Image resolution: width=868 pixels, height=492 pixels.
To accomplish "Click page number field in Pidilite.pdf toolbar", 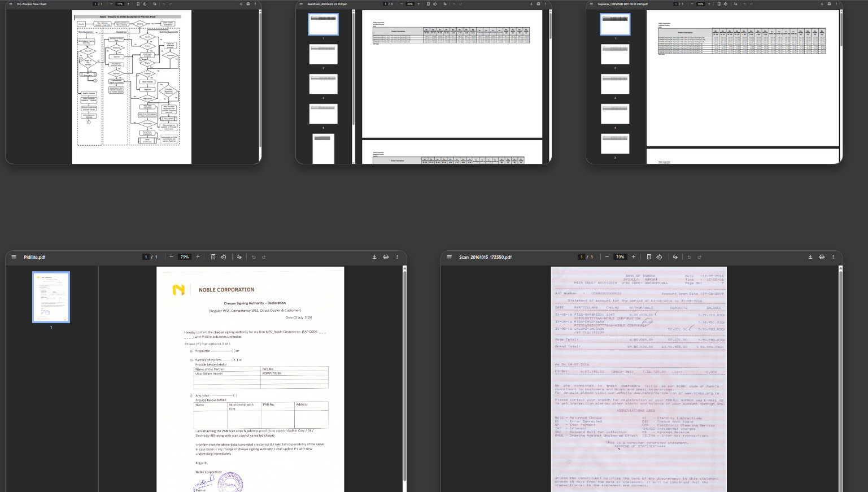I will coord(146,257).
